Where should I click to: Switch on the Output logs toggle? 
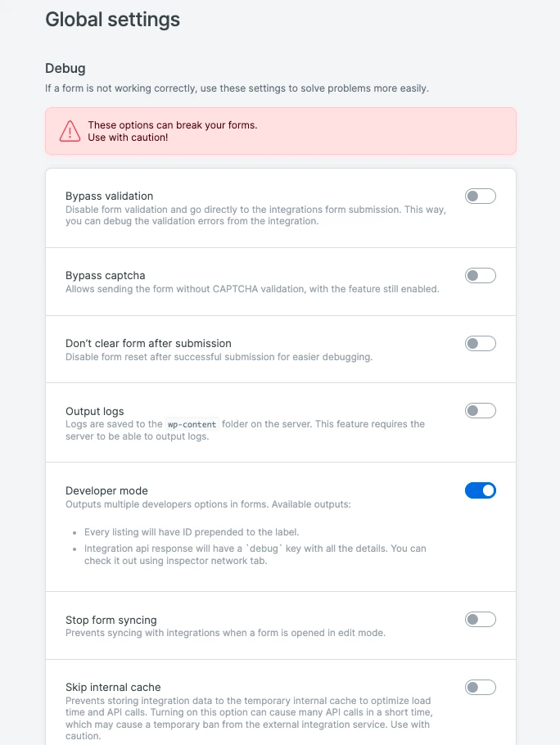coord(481,411)
